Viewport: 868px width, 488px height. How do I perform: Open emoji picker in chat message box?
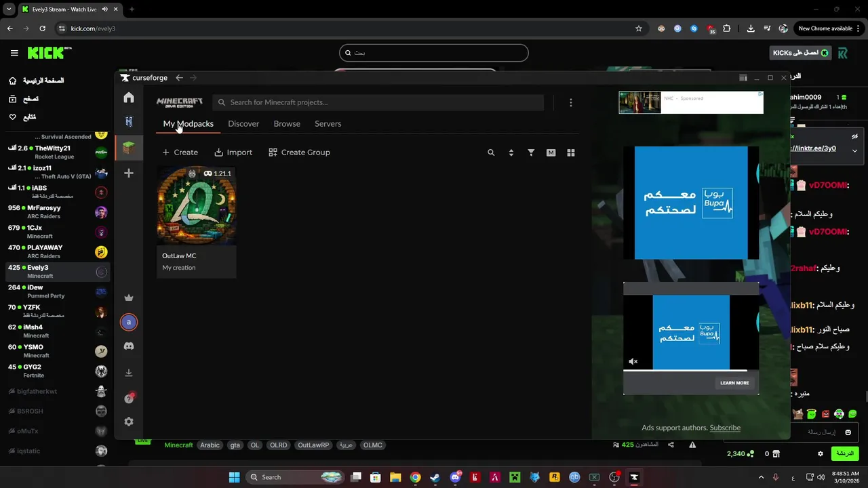click(848, 432)
